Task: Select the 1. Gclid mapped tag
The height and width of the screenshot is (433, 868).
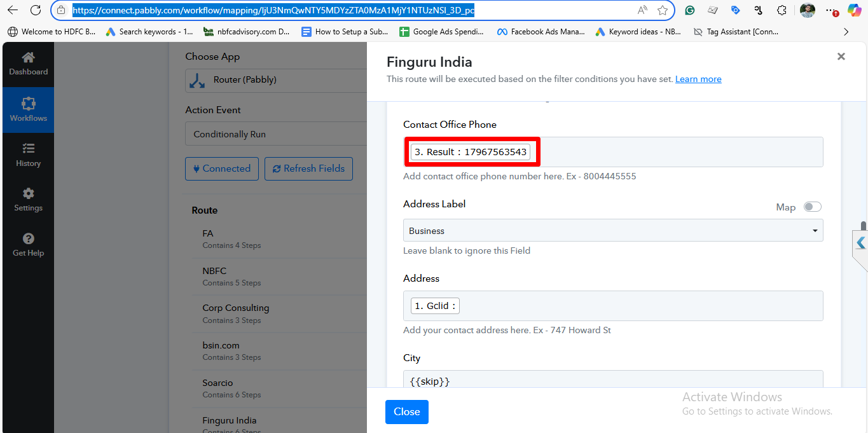Action: pyautogui.click(x=435, y=306)
